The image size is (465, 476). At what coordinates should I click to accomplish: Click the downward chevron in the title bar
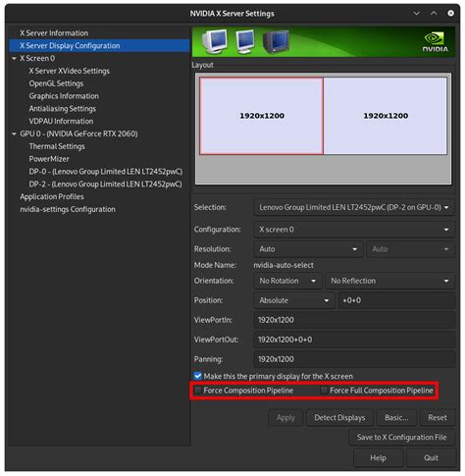[x=417, y=13]
